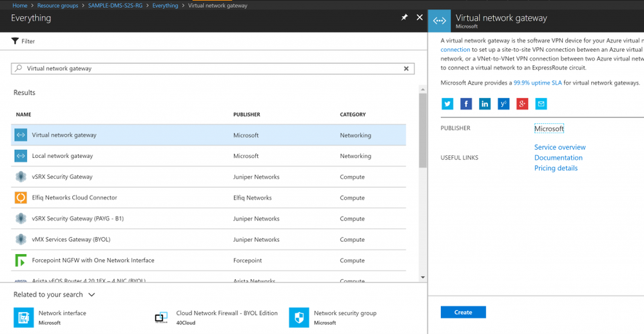644x334 pixels.
Task: Click the Twitter share icon
Action: (447, 104)
